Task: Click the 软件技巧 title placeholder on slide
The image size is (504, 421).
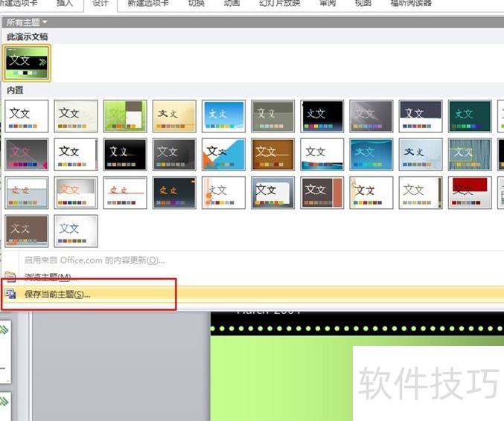Action: [x=429, y=383]
